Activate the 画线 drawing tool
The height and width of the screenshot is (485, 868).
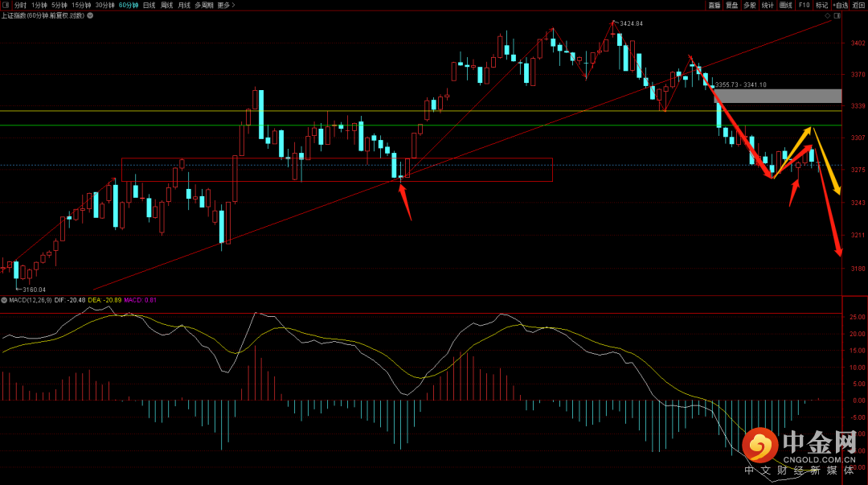click(x=785, y=5)
